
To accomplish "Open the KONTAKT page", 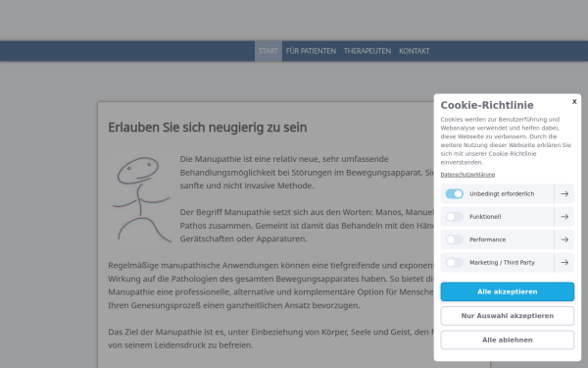I will 414,51.
